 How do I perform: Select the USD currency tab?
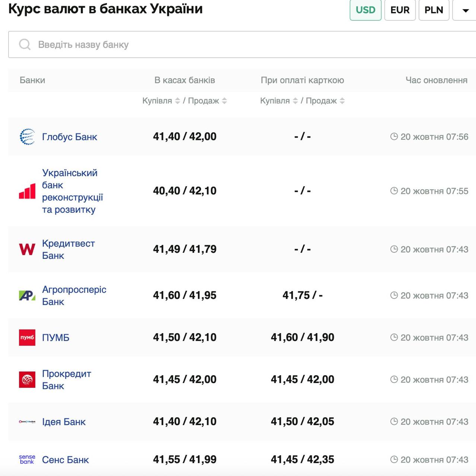tap(365, 10)
